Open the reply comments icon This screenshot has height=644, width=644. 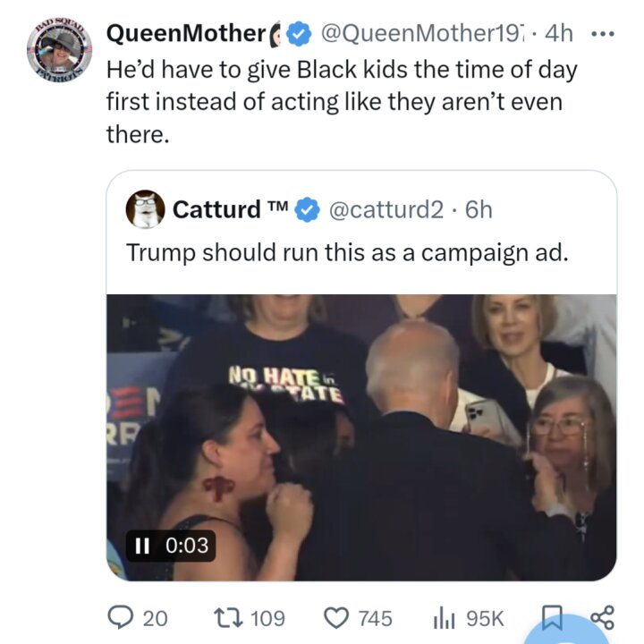[x=120, y=618]
